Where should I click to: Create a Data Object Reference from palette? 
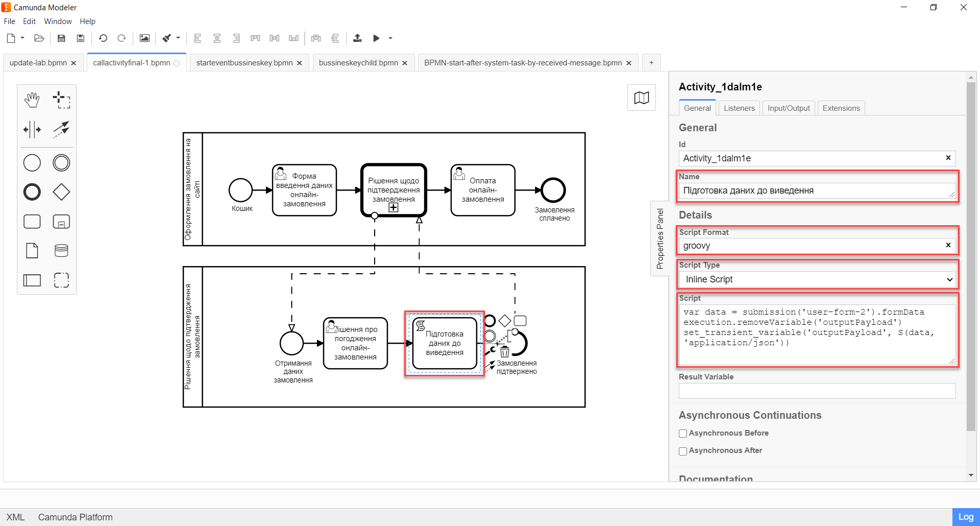(32, 251)
